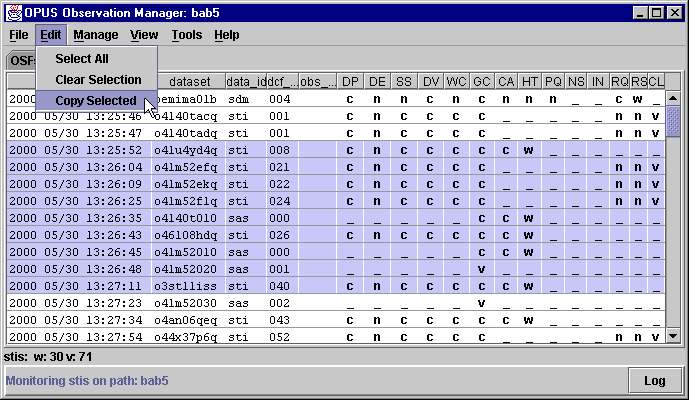Choose Copy Selected from Edit menu
689x400 pixels.
click(96, 101)
